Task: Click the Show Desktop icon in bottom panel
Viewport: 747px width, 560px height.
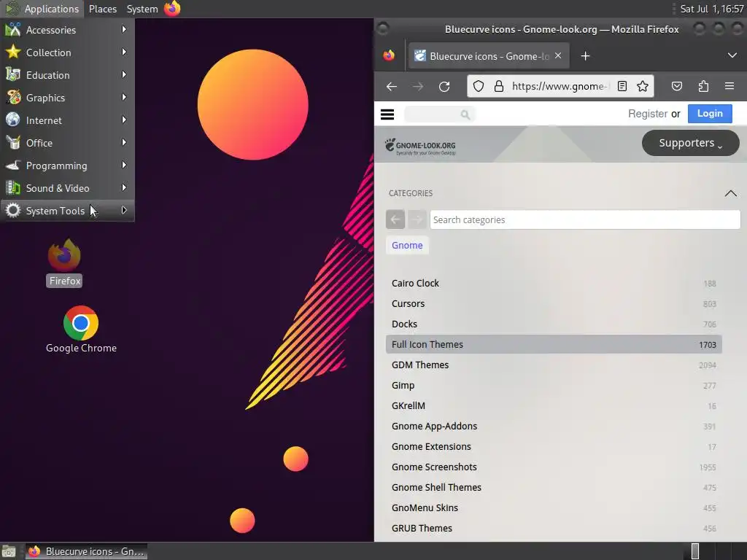Action: coord(9,551)
